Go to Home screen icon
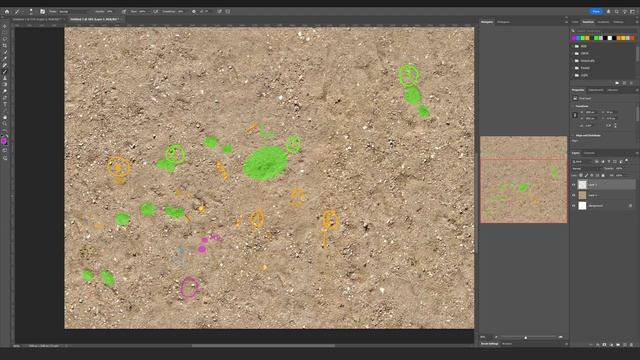Image resolution: width=640 pixels, height=360 pixels. [x=7, y=11]
